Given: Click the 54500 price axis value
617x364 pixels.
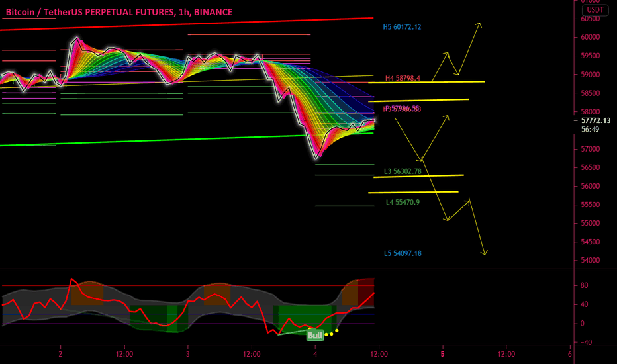Looking at the screenshot, I should [x=591, y=242].
